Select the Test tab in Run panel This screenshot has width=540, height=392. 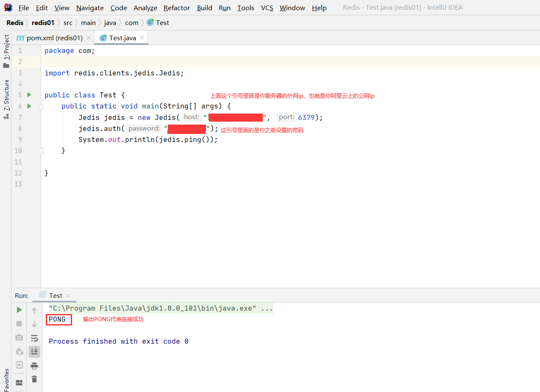(x=56, y=295)
